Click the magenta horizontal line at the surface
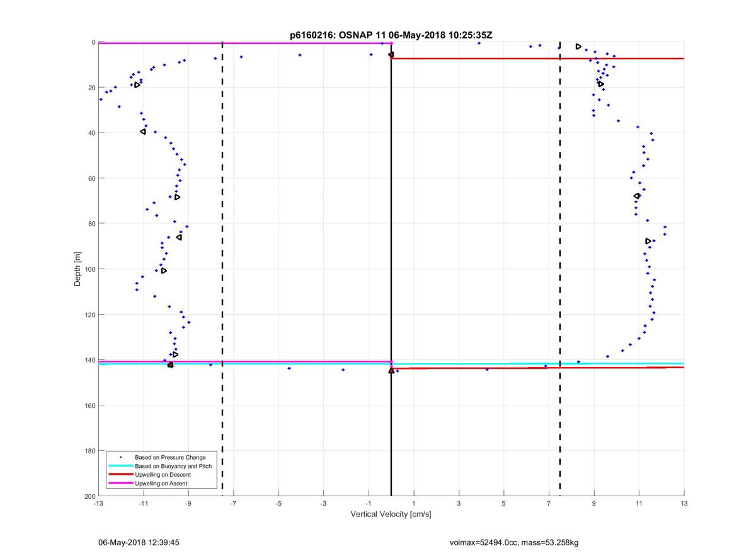The height and width of the screenshot is (558, 756). click(x=244, y=43)
